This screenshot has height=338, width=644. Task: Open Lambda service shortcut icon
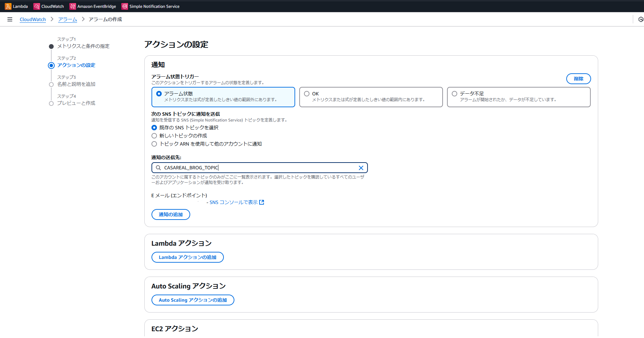tap(8, 6)
